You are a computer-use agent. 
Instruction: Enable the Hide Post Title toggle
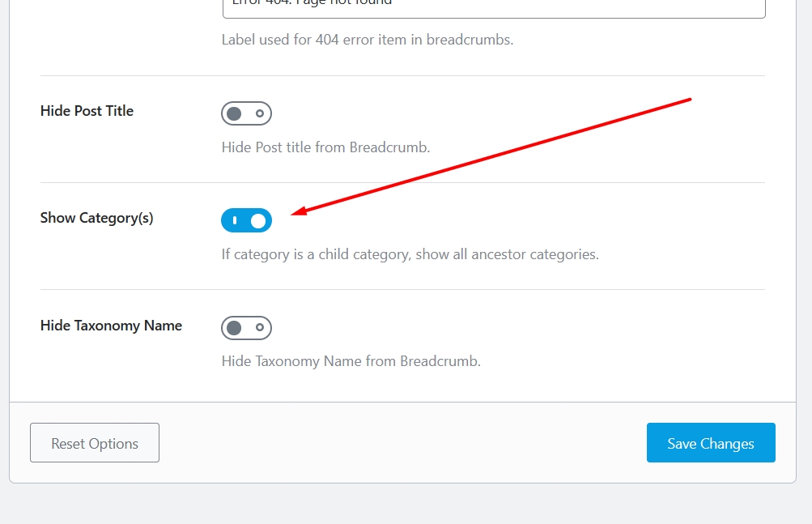(x=246, y=113)
